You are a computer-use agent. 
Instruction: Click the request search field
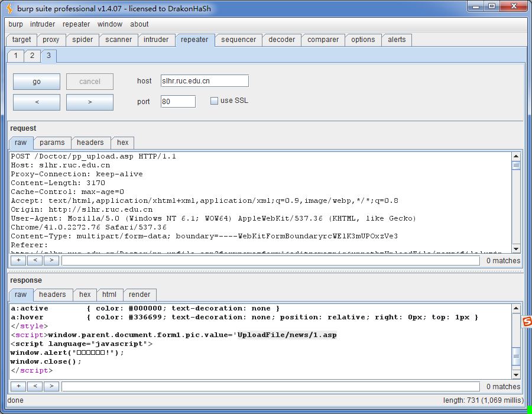pyautogui.click(x=271, y=261)
